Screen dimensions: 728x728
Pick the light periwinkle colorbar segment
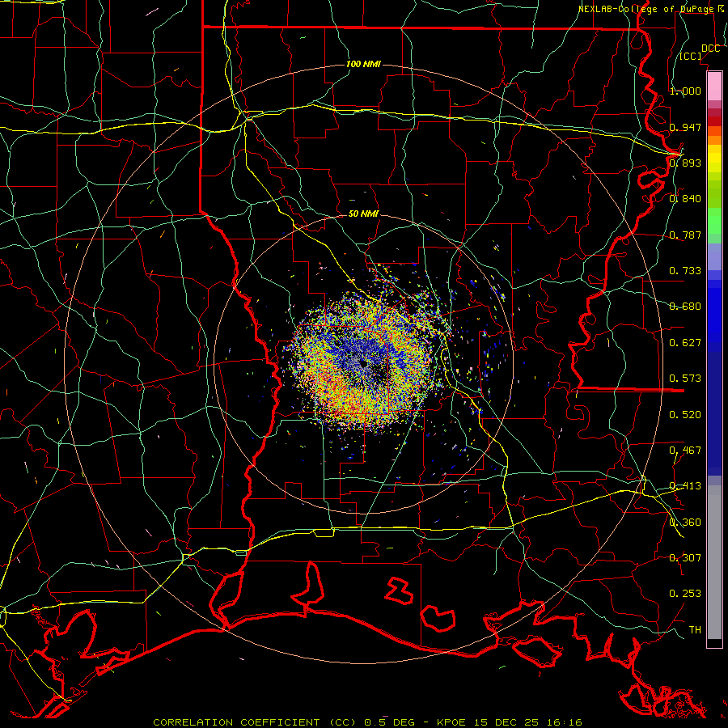[x=714, y=256]
